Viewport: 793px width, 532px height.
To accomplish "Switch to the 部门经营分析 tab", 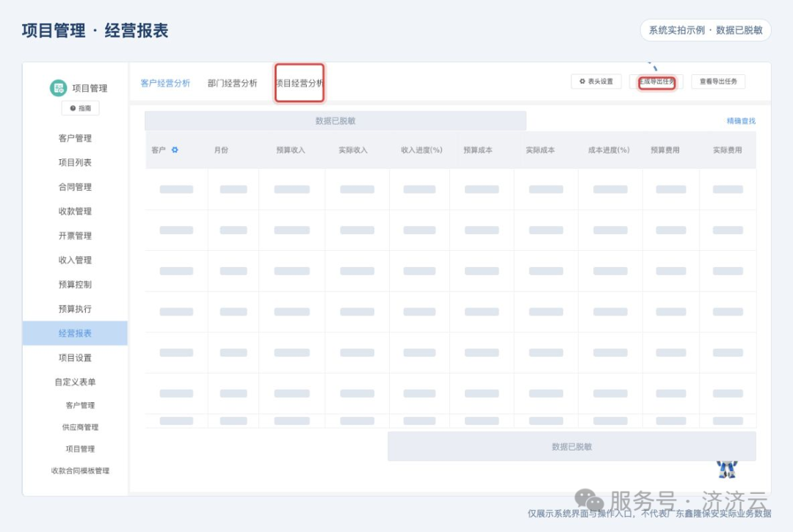I will click(x=233, y=84).
